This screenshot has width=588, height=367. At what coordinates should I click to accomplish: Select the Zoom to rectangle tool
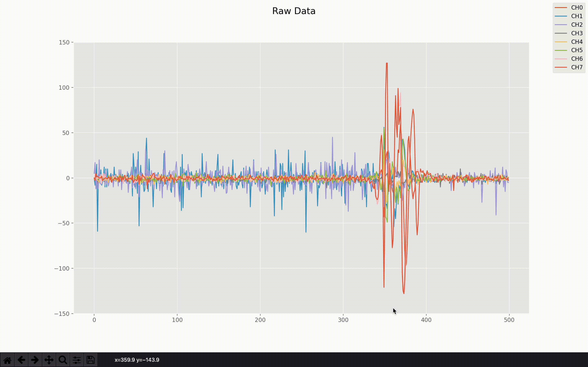coord(63,360)
